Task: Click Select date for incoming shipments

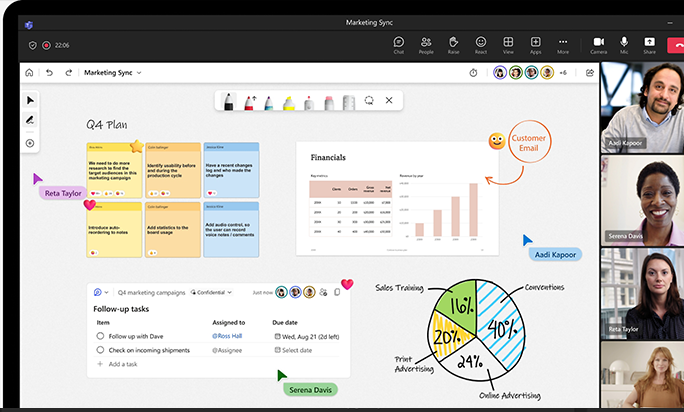Action: pyautogui.click(x=295, y=350)
